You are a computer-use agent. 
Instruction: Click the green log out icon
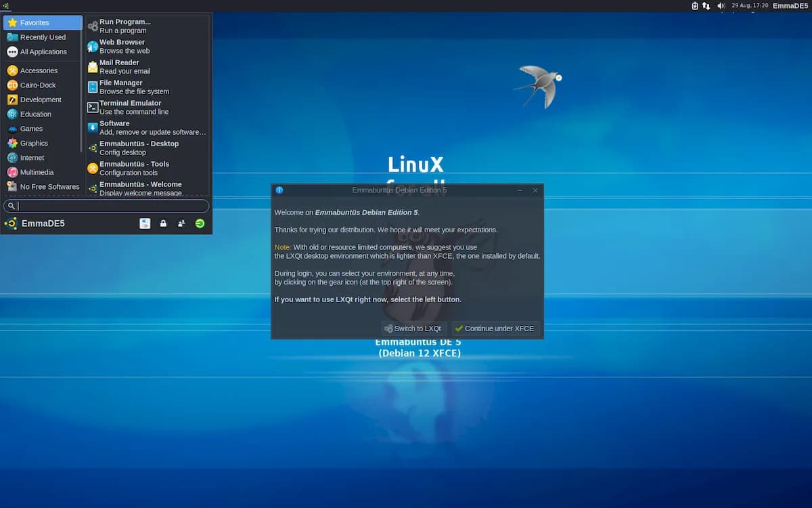tap(200, 224)
